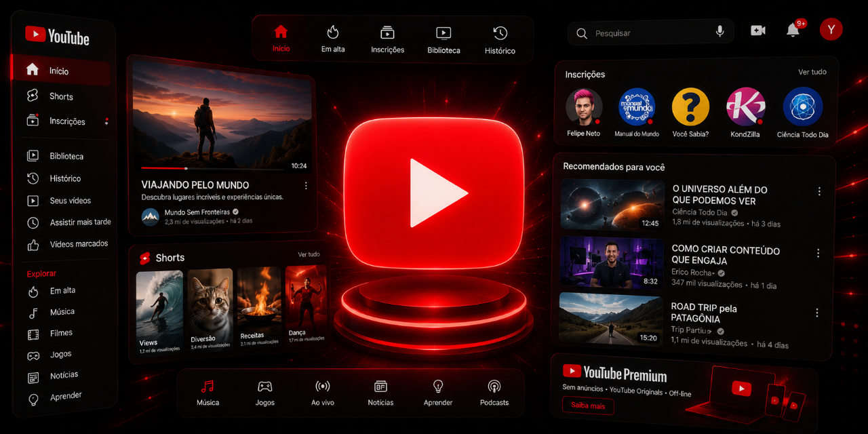Click Aprender in bottom category bar
Viewport: 868px width, 434px height.
tap(438, 393)
